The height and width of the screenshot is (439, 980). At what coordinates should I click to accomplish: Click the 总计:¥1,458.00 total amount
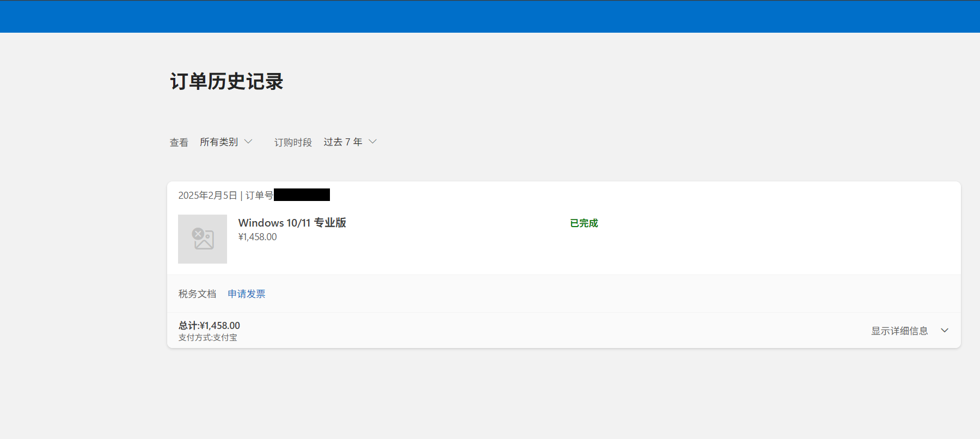tap(210, 326)
